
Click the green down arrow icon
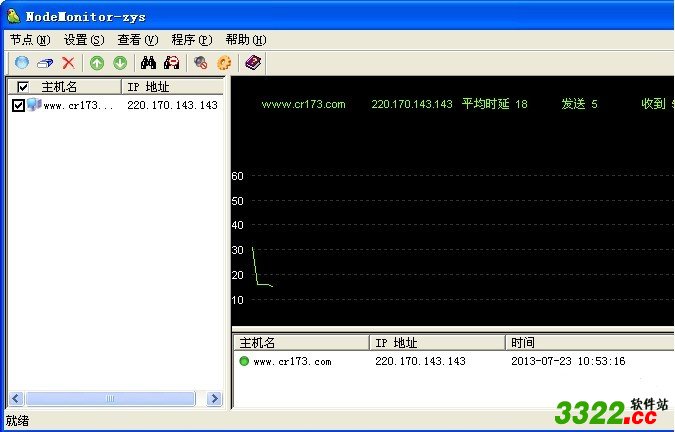click(x=120, y=63)
